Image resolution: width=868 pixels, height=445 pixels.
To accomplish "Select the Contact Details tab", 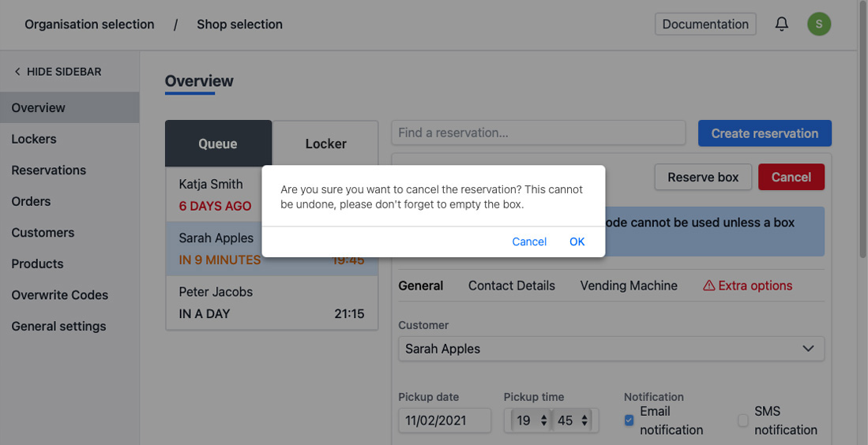I will 511,286.
